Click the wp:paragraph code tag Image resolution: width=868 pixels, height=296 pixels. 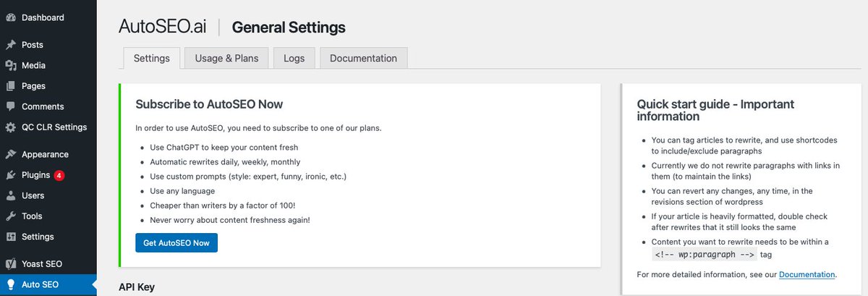coord(705,255)
